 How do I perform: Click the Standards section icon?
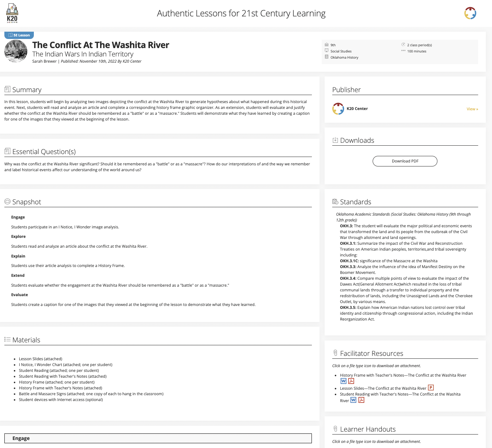[335, 202]
